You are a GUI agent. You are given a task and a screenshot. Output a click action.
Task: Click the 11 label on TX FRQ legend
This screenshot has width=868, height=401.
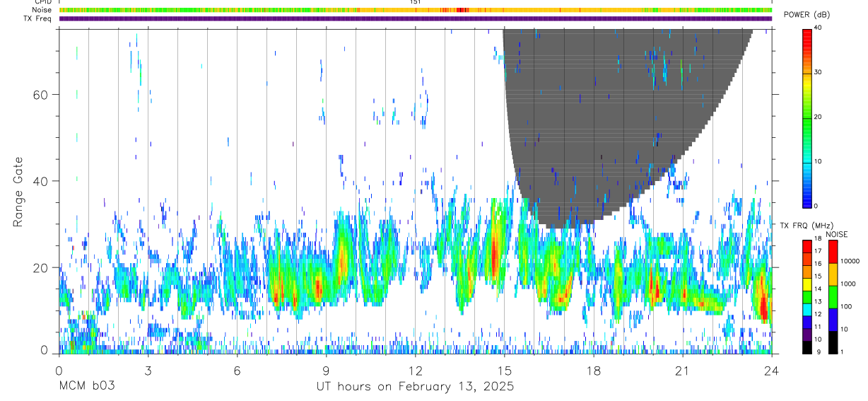tap(818, 327)
